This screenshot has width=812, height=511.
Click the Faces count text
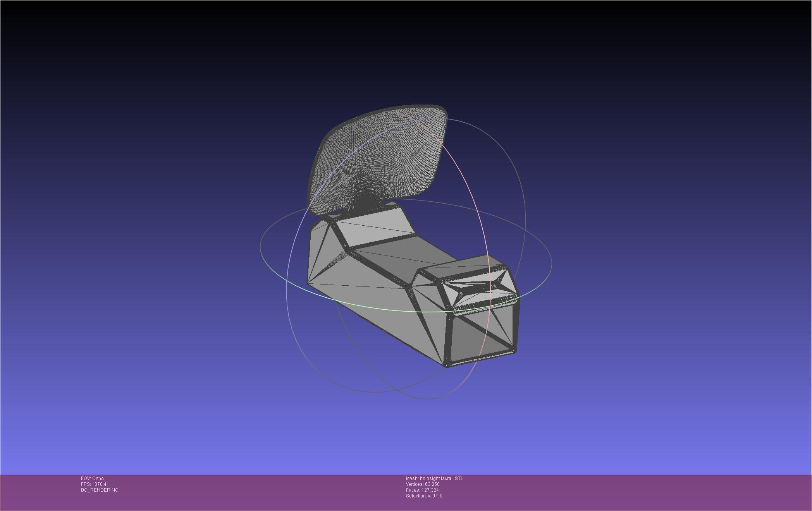(x=422, y=490)
